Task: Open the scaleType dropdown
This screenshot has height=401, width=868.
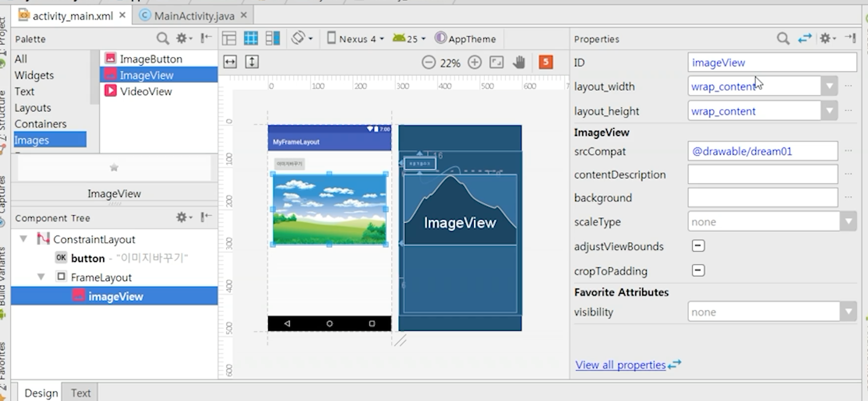Action: 848,221
